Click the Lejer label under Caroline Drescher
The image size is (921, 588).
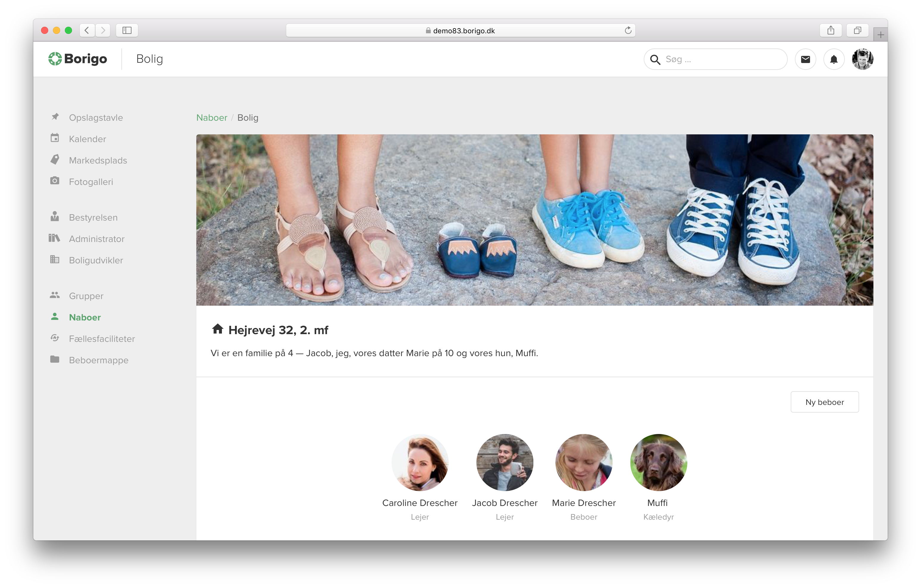tap(420, 517)
